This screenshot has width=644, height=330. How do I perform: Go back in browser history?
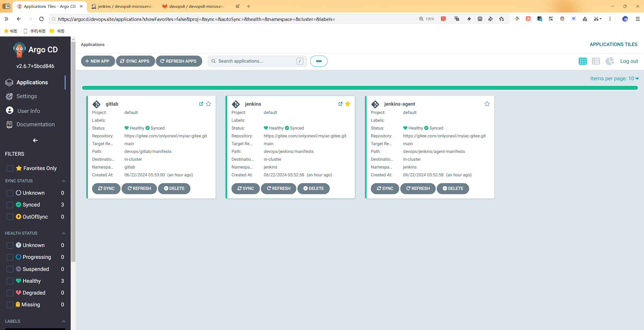(19, 19)
